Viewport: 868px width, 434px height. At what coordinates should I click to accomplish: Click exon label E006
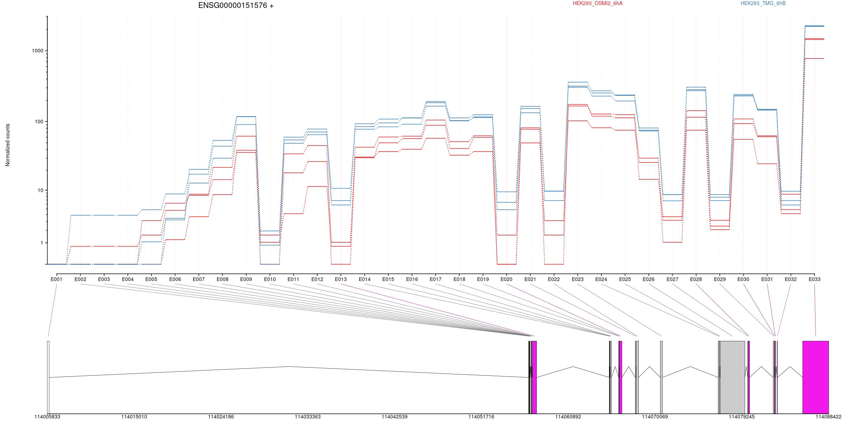(175, 279)
